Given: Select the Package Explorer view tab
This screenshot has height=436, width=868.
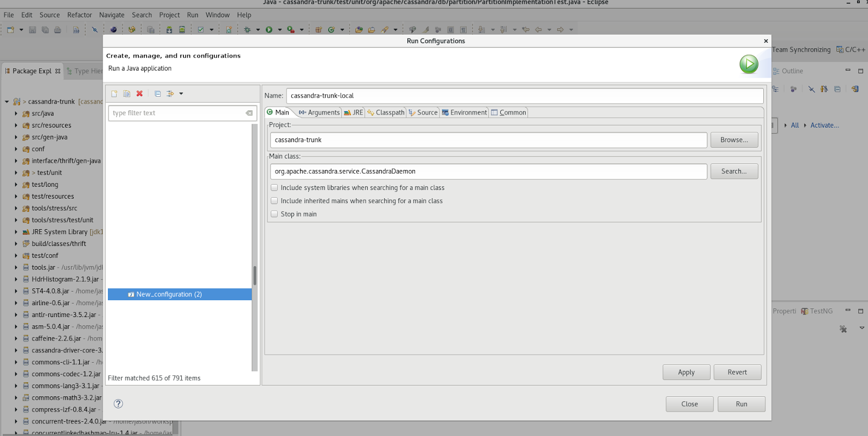Looking at the screenshot, I should [32, 71].
